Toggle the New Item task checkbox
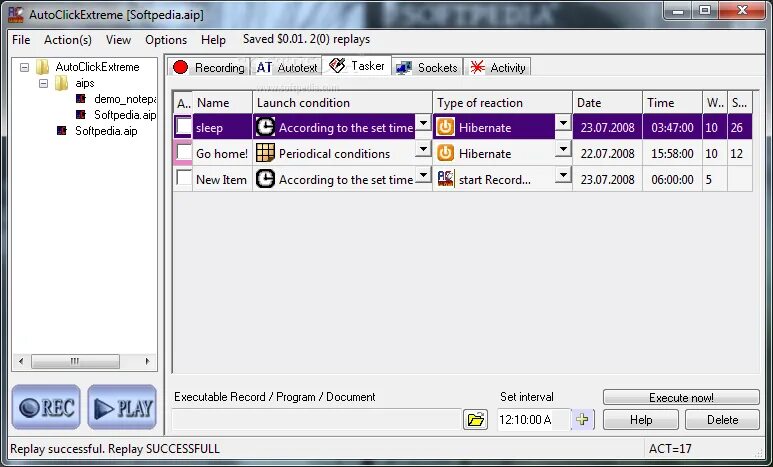 click(x=183, y=178)
